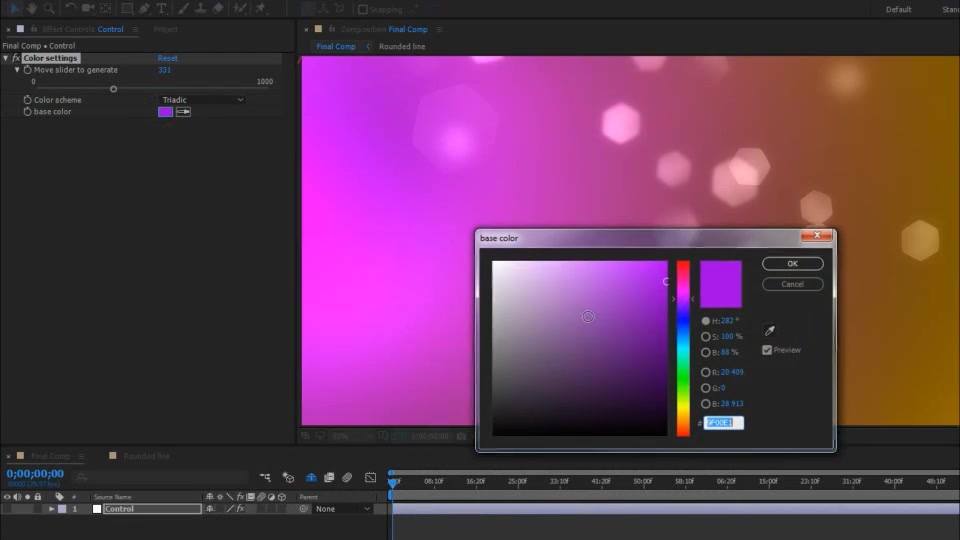Select the Type text tool

162,8
